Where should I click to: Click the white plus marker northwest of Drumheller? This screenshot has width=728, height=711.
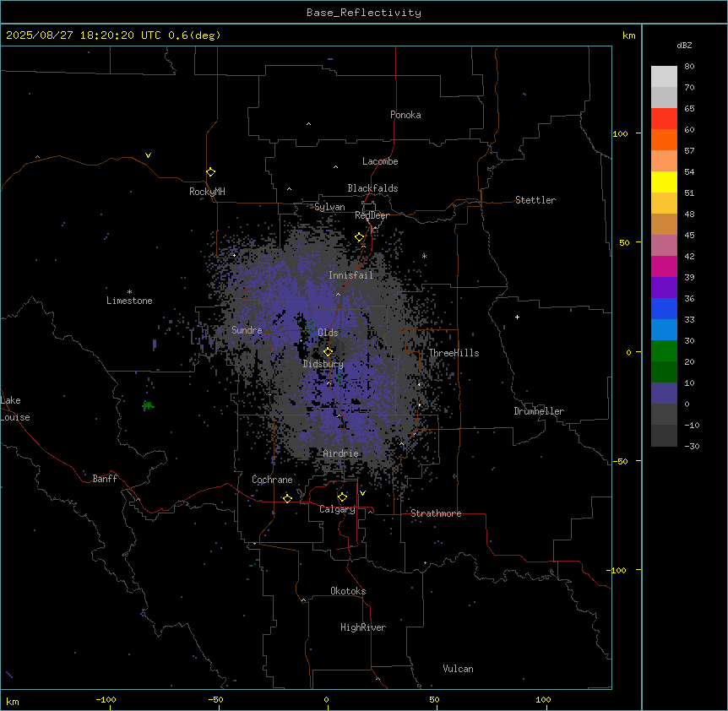click(517, 317)
